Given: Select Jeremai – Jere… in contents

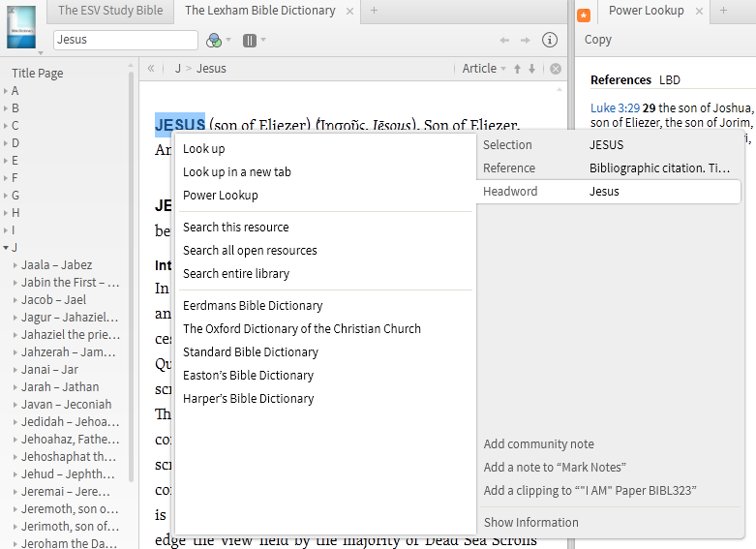Looking at the screenshot, I should tap(66, 492).
